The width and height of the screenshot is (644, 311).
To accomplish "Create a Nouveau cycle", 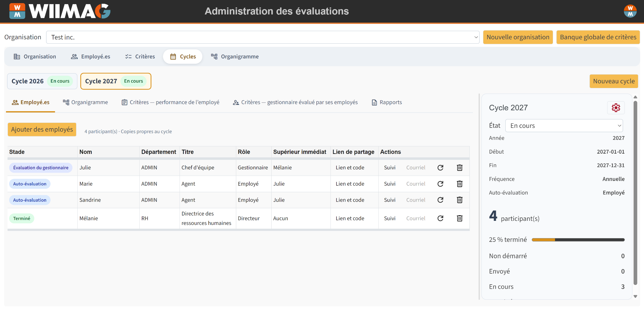I will (x=614, y=81).
